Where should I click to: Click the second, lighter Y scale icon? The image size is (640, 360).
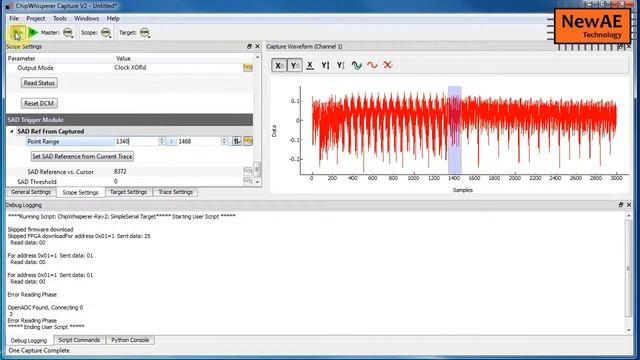point(341,65)
